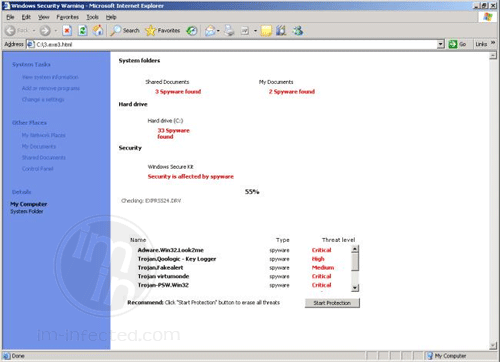This screenshot has width=500, height=362.
Task: Click the Links toolbar label
Action: pos(481,44)
